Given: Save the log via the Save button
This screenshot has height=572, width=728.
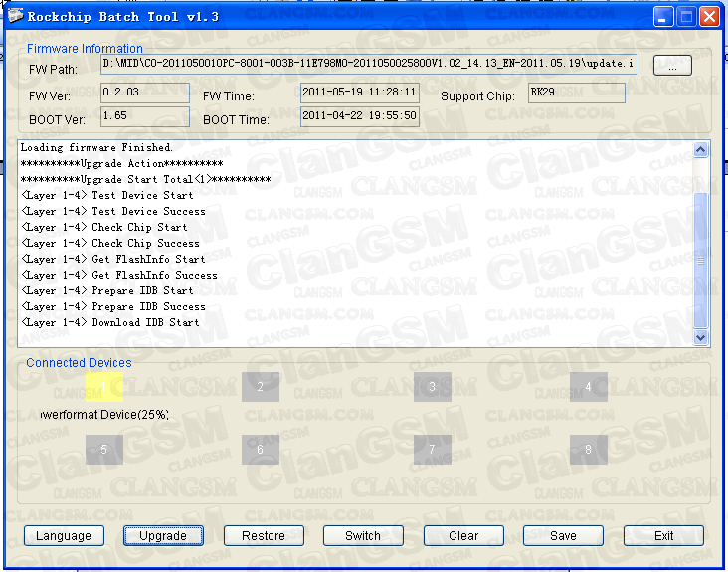Looking at the screenshot, I should tap(563, 535).
